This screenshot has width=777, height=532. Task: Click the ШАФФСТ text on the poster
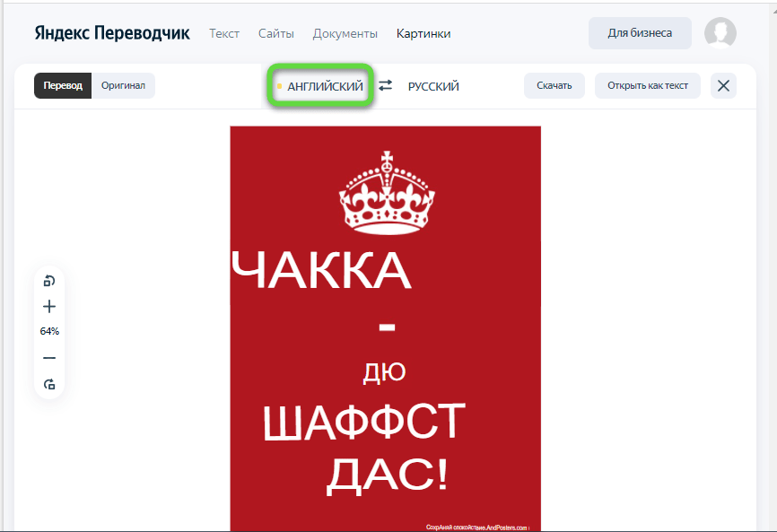(363, 422)
